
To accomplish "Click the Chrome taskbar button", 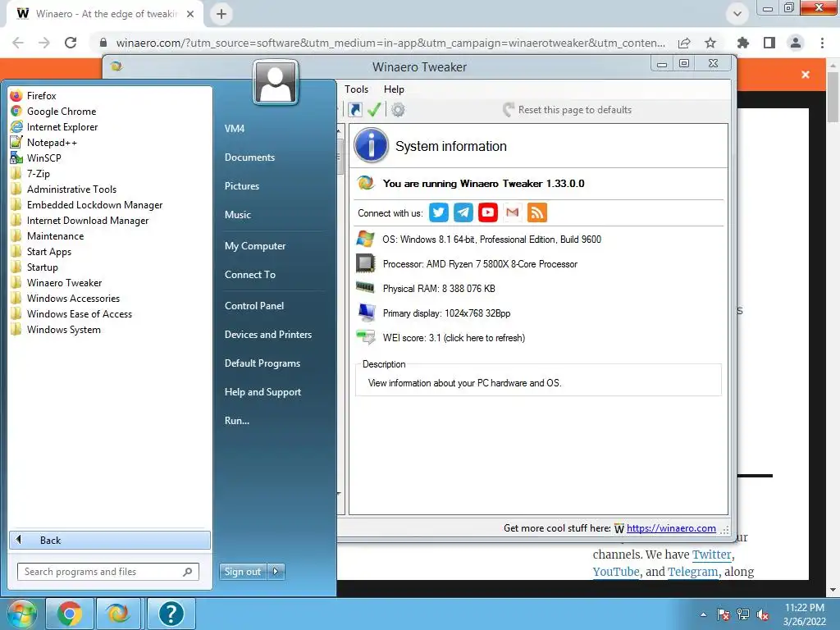I will pyautogui.click(x=70, y=614).
